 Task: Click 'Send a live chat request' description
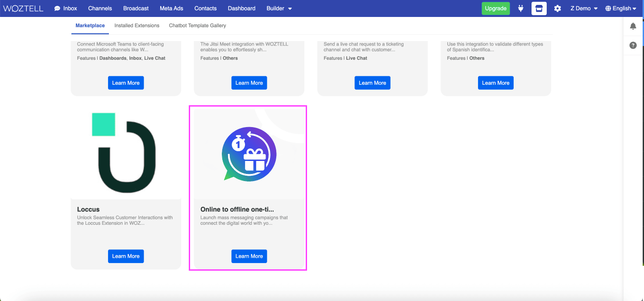click(x=363, y=47)
